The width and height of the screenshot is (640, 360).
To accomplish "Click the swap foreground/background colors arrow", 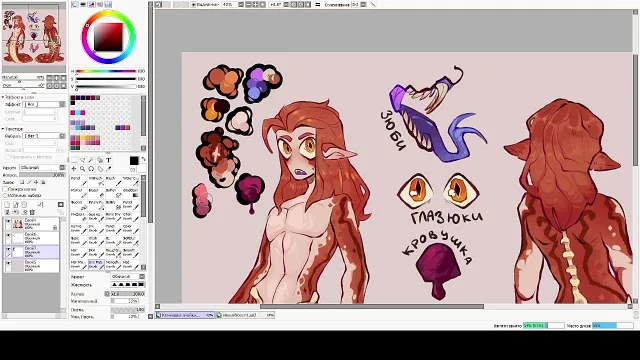I will point(143,159).
